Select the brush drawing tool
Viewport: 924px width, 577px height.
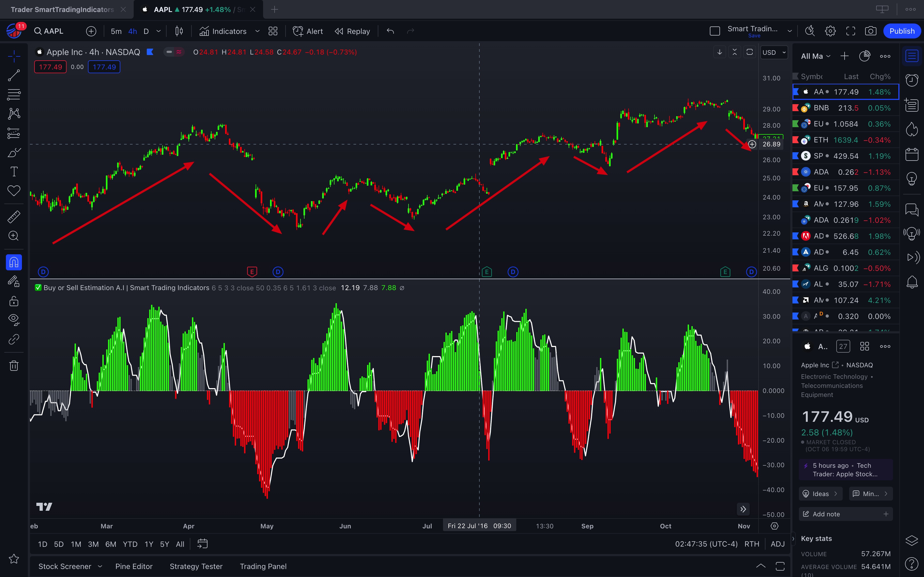point(14,153)
